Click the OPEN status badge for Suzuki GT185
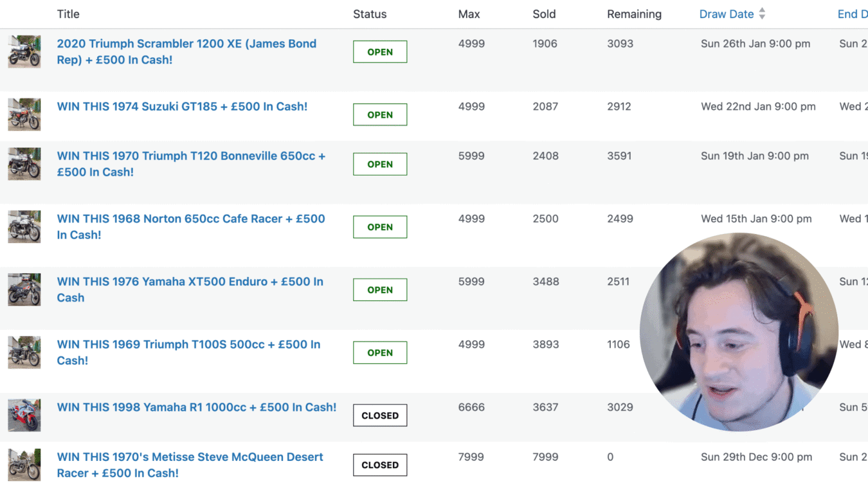Image resolution: width=868 pixels, height=488 pixels. click(x=380, y=115)
